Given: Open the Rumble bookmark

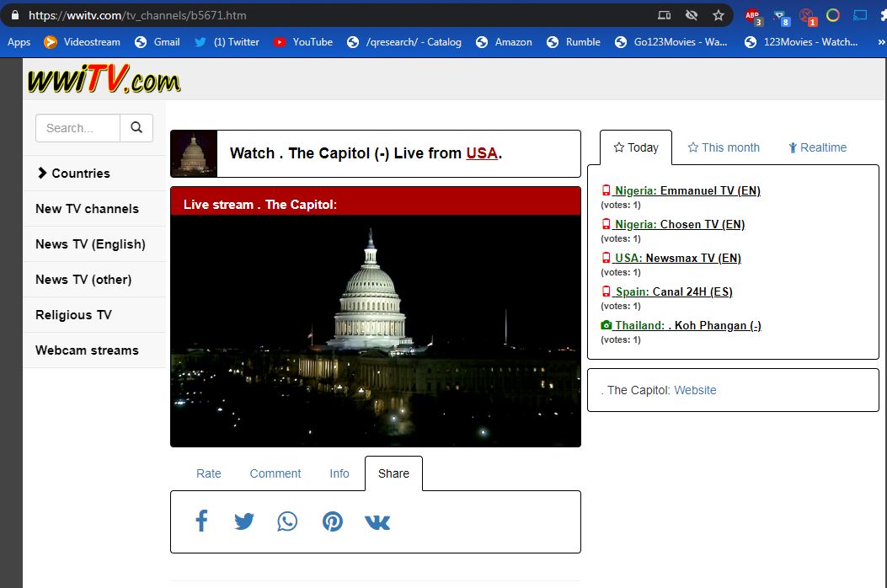Looking at the screenshot, I should pos(574,42).
